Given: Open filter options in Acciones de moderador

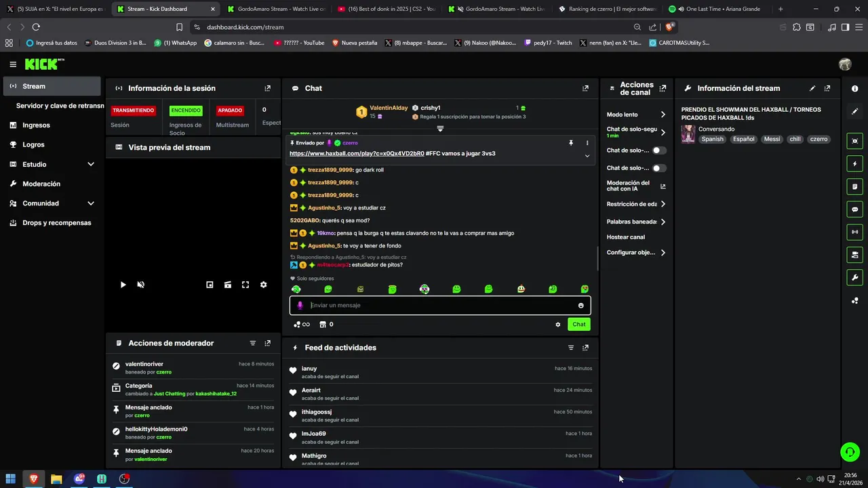Looking at the screenshot, I should click(x=253, y=343).
